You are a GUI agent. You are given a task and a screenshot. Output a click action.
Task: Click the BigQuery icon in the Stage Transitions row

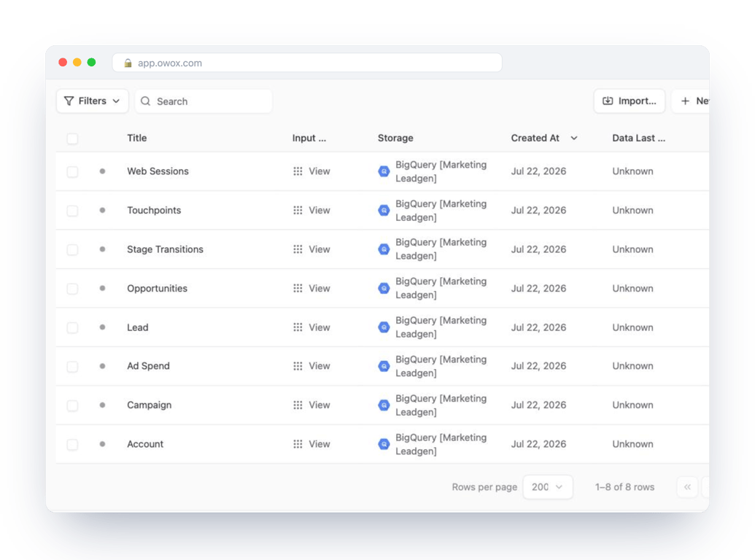(384, 249)
